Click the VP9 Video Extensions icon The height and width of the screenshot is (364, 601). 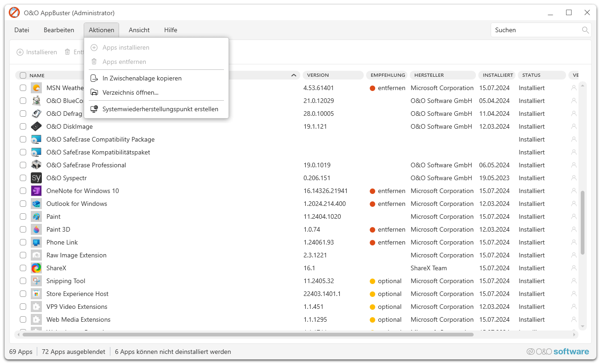[36, 307]
